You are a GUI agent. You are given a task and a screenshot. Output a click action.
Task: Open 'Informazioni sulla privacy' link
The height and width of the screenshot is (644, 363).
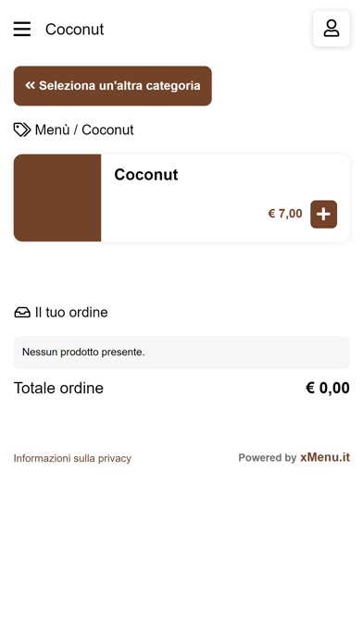(x=72, y=458)
